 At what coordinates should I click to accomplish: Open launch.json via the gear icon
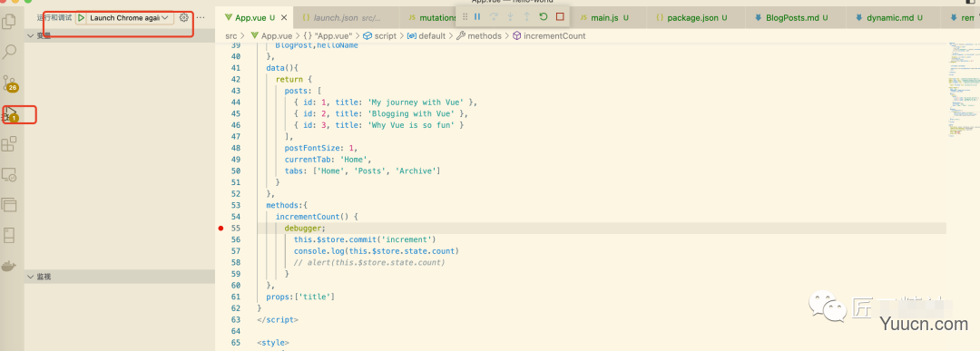click(183, 17)
